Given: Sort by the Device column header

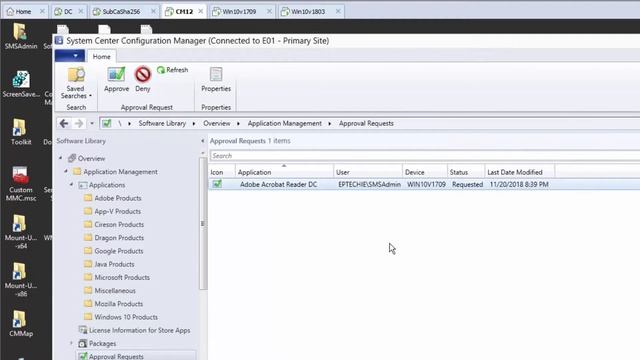Looking at the screenshot, I should coord(425,172).
